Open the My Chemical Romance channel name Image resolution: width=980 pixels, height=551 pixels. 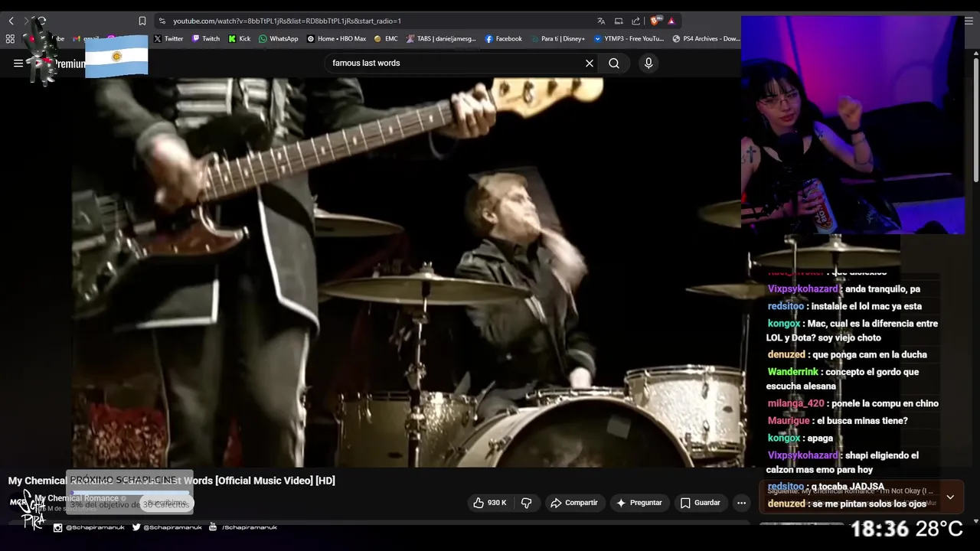coord(77,498)
